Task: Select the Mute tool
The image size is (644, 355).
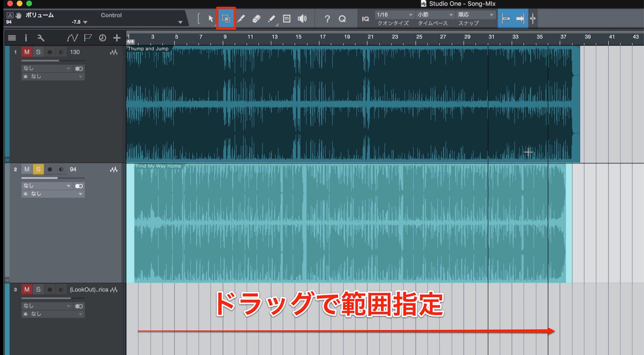Action: coord(287,19)
